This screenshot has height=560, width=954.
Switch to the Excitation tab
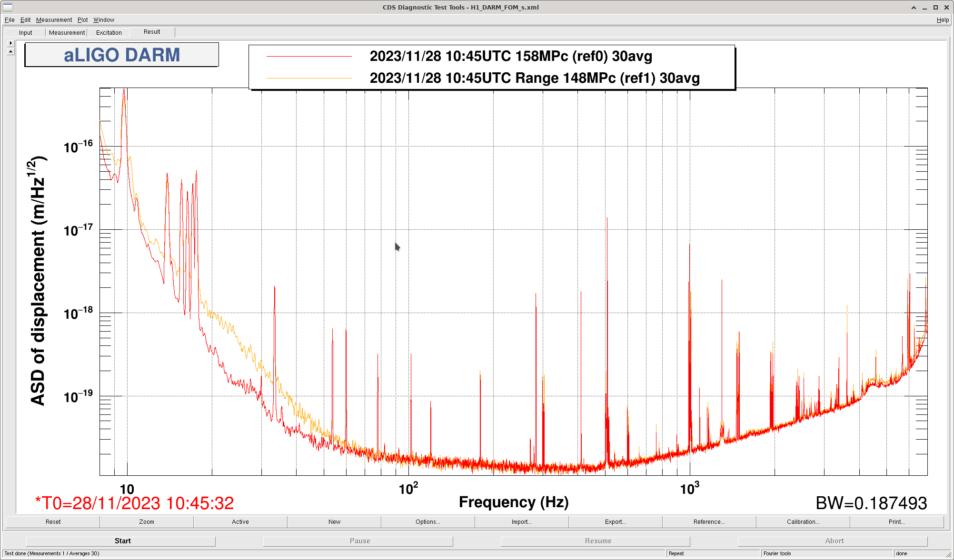pyautogui.click(x=109, y=33)
